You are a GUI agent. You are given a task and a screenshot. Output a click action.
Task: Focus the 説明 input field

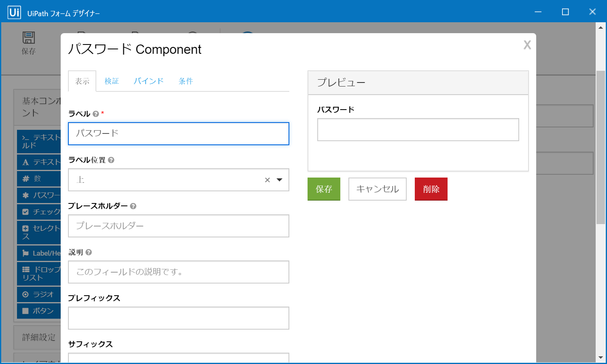coord(178,272)
